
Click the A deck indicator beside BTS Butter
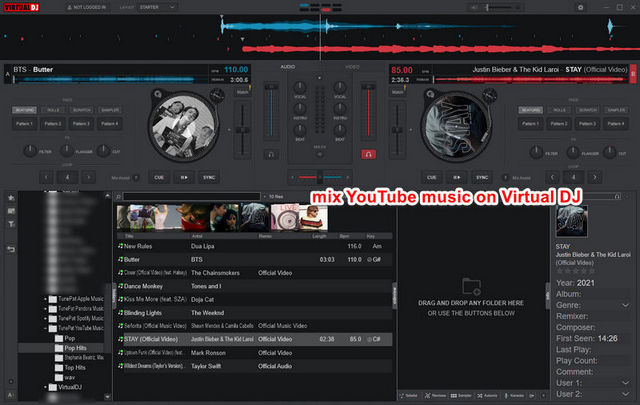coord(7,74)
